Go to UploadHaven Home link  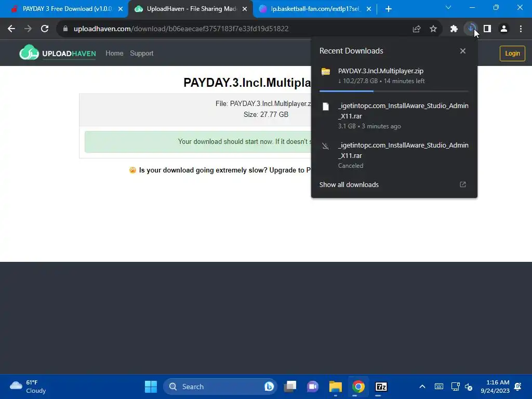click(114, 54)
